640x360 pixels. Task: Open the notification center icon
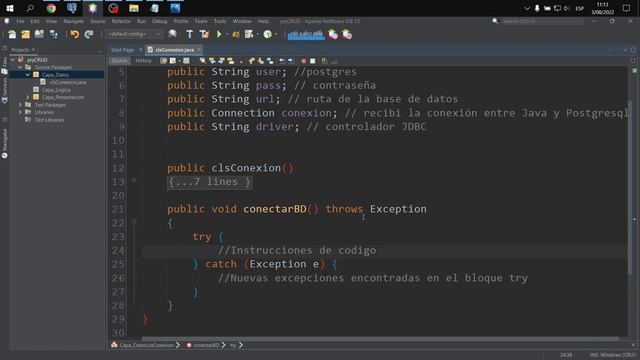[626, 8]
